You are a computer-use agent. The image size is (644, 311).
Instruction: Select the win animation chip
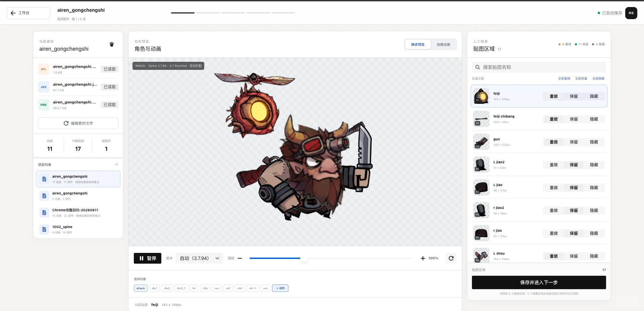click(x=266, y=288)
